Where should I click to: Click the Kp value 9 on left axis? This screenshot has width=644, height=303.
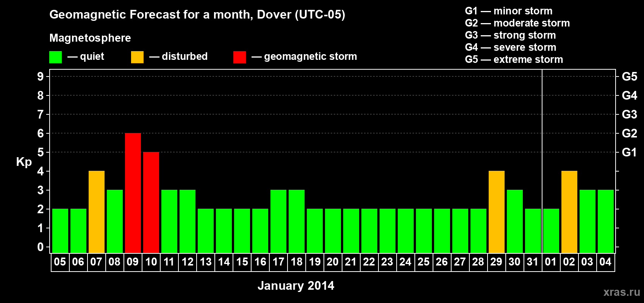pyautogui.click(x=41, y=77)
